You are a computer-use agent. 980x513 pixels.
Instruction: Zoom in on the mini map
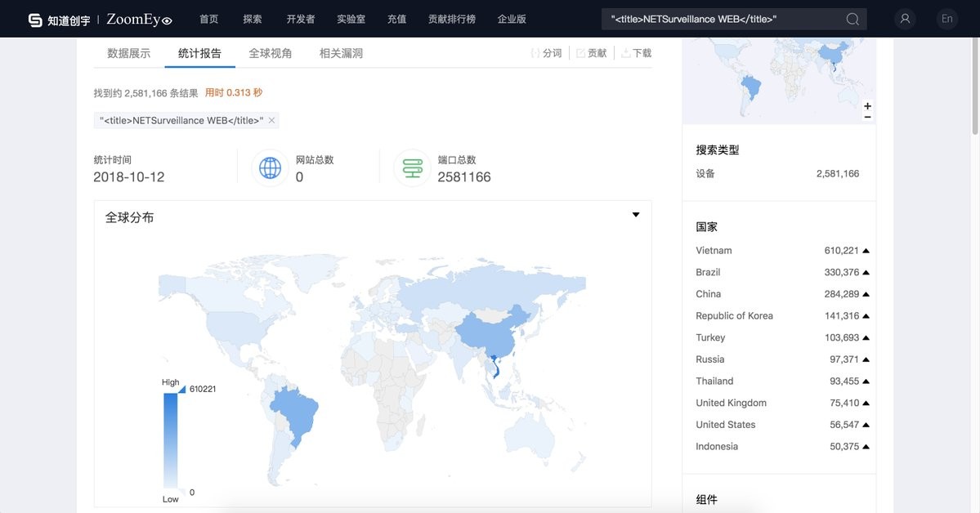867,106
